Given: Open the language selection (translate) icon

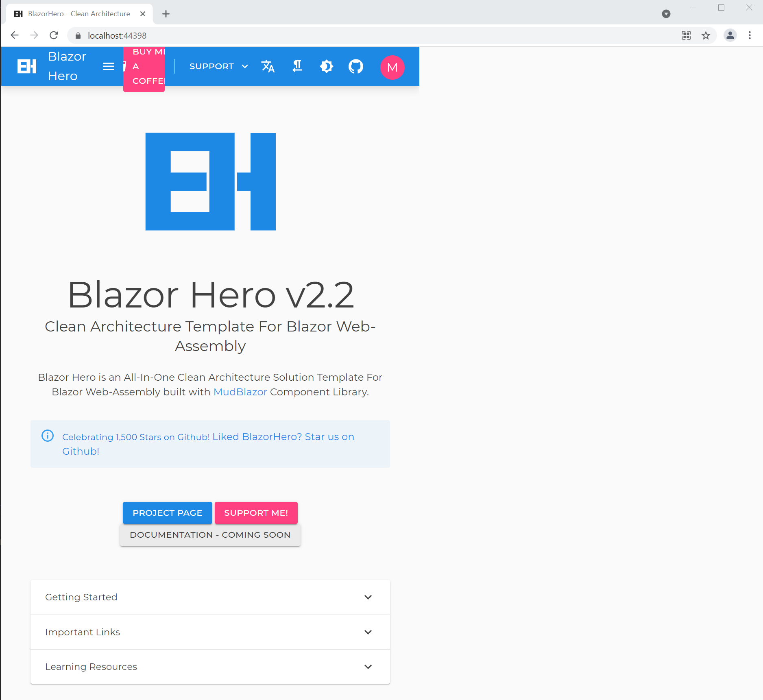Looking at the screenshot, I should click(x=268, y=66).
